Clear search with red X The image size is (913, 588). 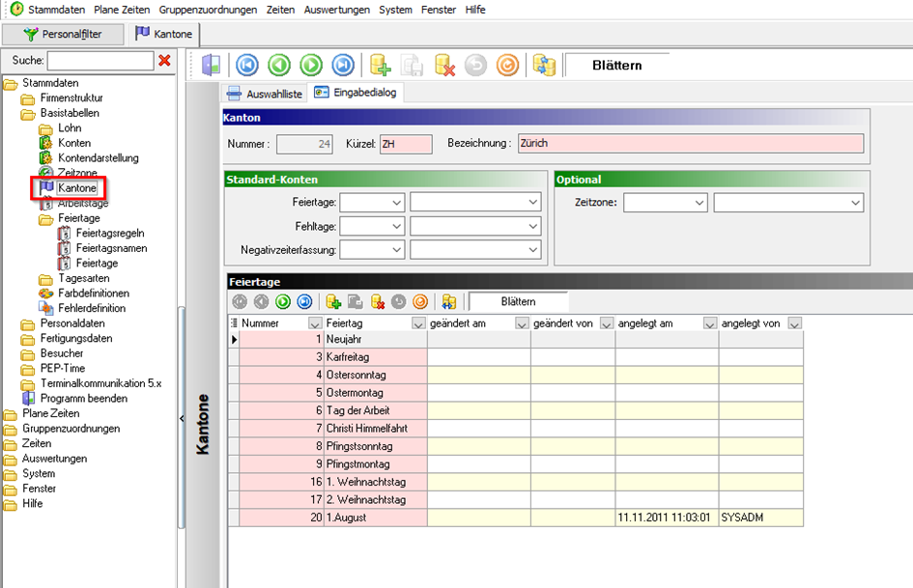(165, 60)
